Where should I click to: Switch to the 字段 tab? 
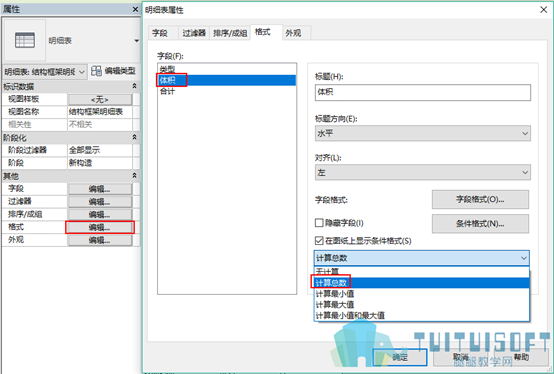click(163, 33)
